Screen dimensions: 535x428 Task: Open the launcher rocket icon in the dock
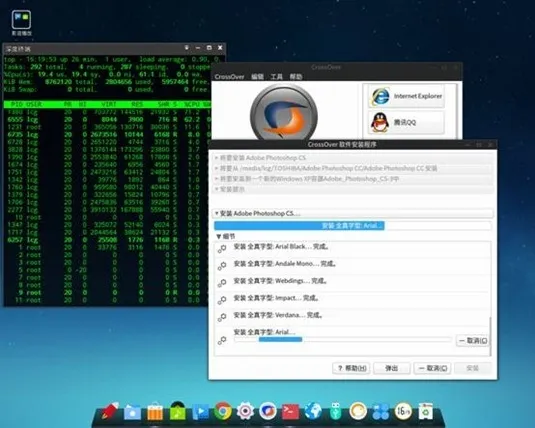[110, 411]
